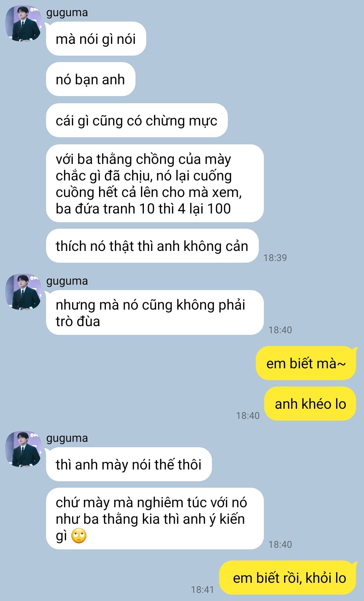Open guguma's name label at top of chat

(x=67, y=13)
